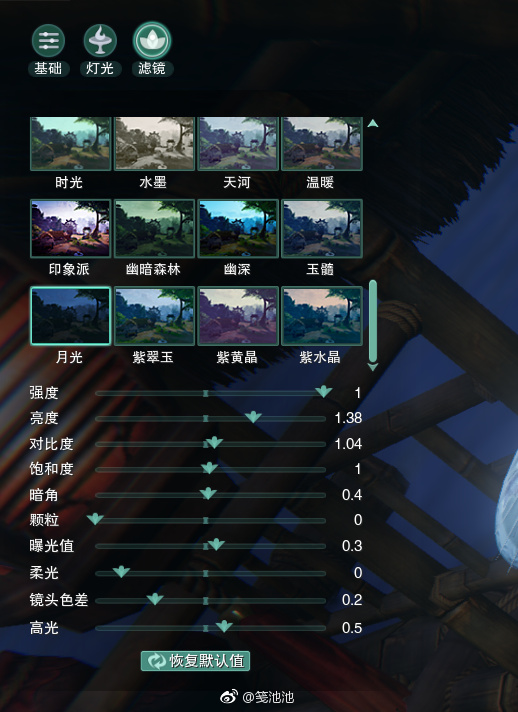Click the 强度 intensity slider handle
Image resolution: width=518 pixels, height=712 pixels.
click(324, 391)
